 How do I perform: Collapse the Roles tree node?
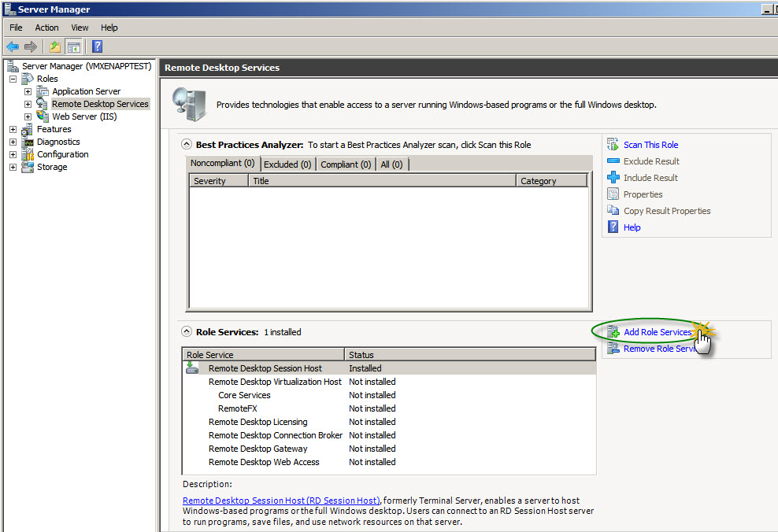[x=13, y=79]
